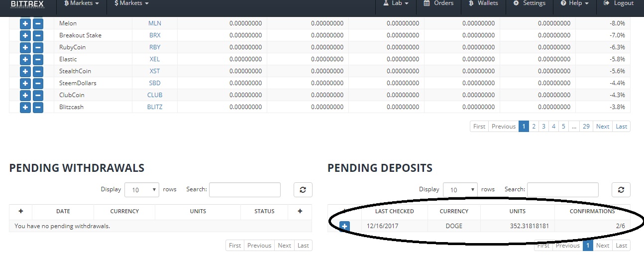Sort pending withdrawals by Currency column
644x262 pixels.
124,211
